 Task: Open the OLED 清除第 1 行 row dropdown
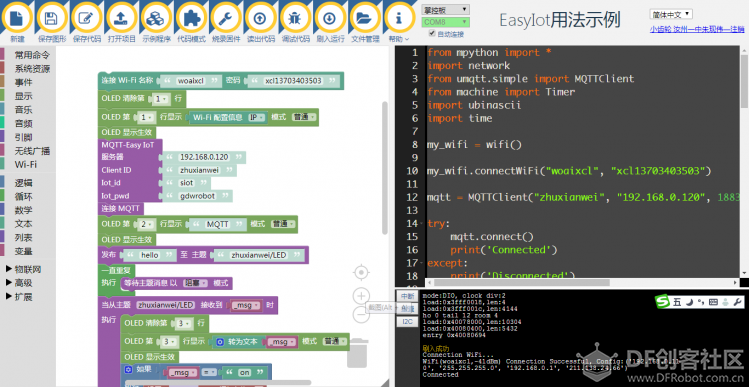[160, 99]
